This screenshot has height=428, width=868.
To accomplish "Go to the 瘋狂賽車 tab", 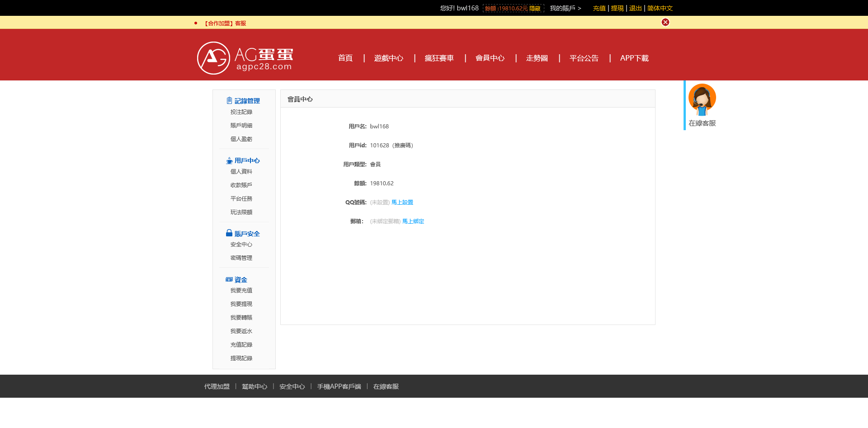I will [x=439, y=58].
